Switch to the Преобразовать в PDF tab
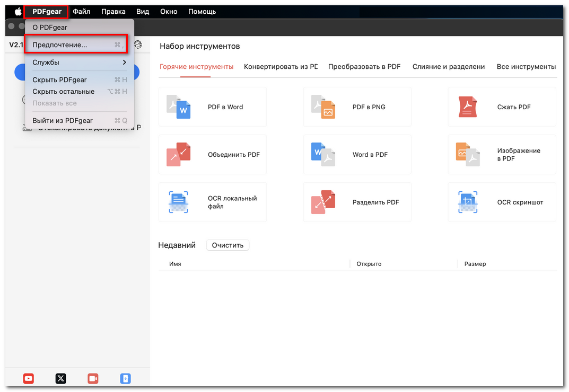The image size is (569, 392). (x=364, y=67)
